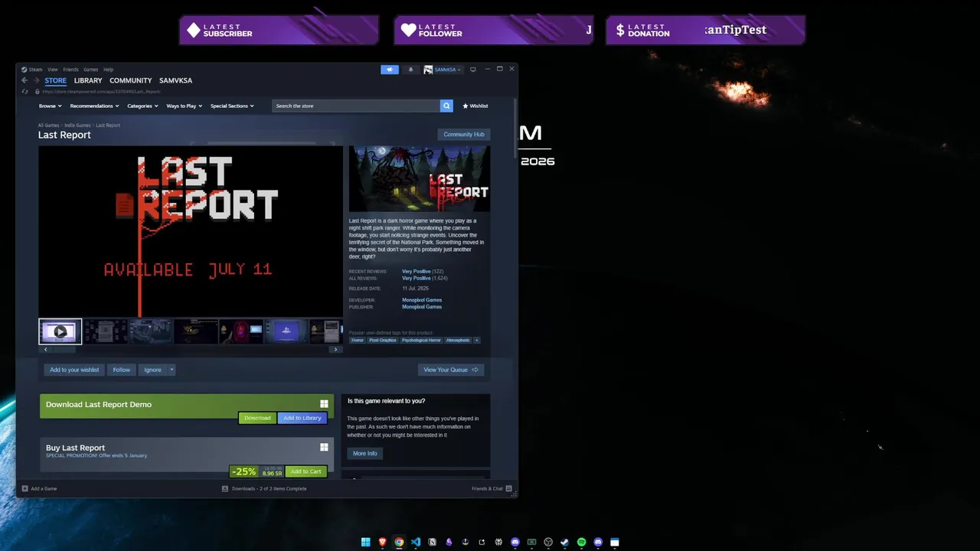
Task: Expand the Special Sections dropdown
Action: (233, 106)
